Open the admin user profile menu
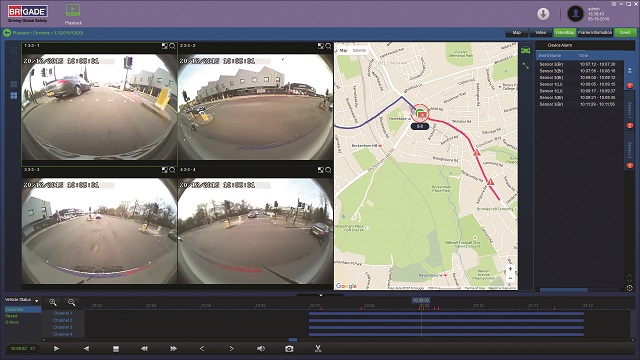 [576, 14]
